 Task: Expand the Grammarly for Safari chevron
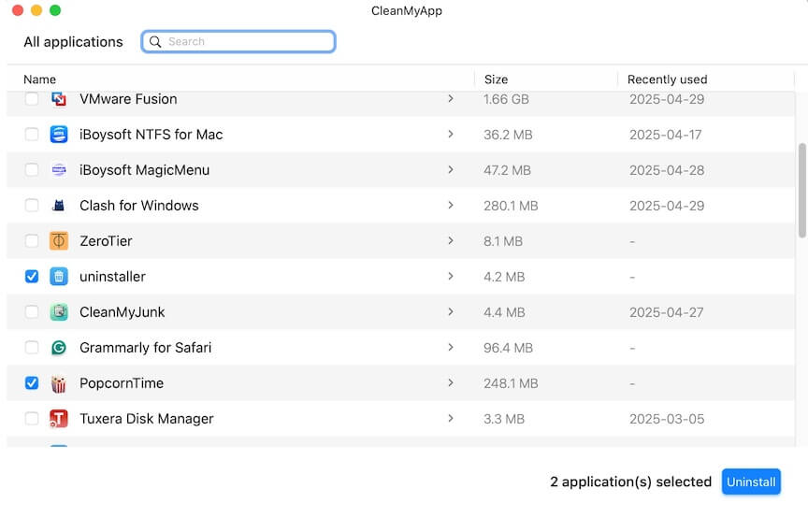pyautogui.click(x=450, y=348)
